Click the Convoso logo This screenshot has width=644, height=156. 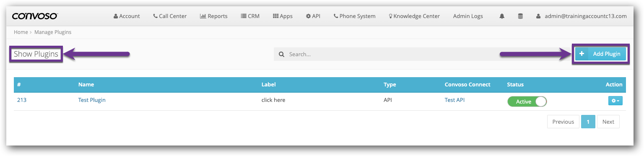click(x=35, y=16)
